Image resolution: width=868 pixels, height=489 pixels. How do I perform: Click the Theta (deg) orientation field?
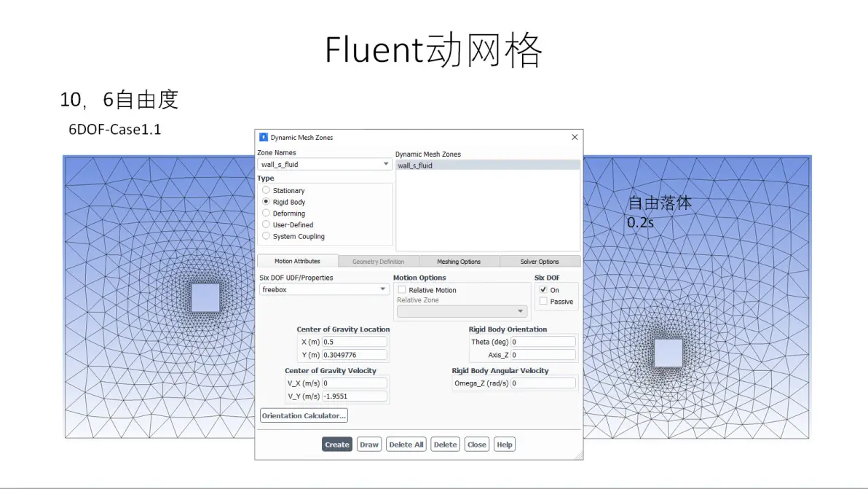click(x=543, y=342)
